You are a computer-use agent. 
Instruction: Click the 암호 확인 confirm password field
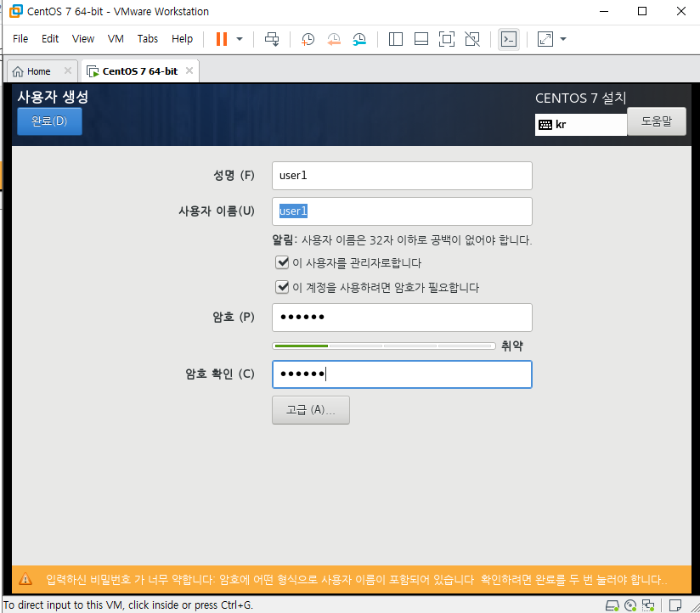(402, 374)
